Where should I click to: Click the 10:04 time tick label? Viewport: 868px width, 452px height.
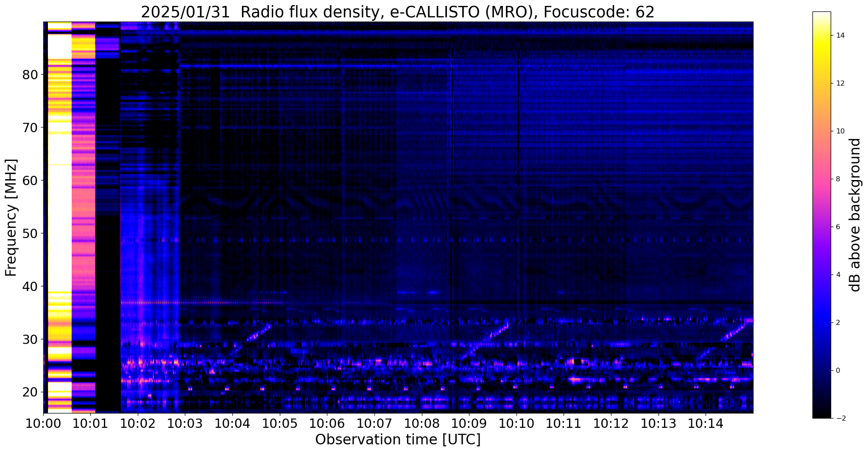pos(232,424)
